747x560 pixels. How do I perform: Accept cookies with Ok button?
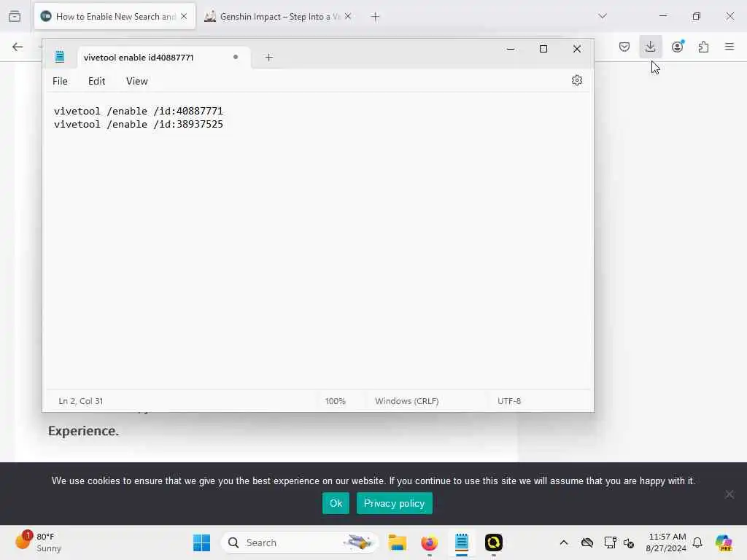[x=336, y=503]
